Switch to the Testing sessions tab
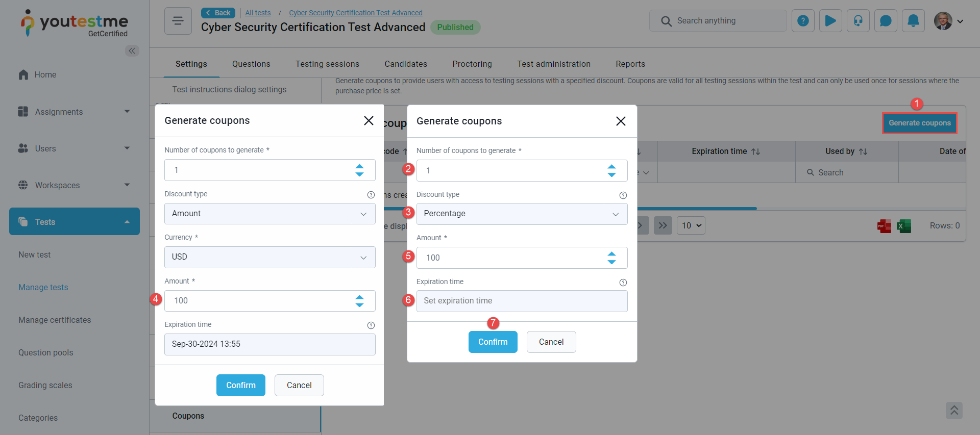 click(327, 64)
